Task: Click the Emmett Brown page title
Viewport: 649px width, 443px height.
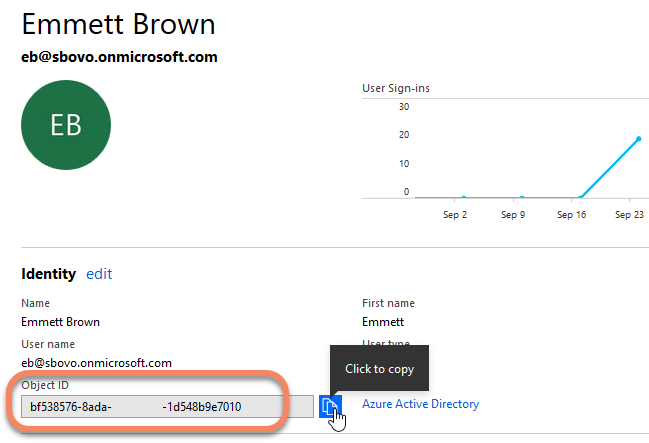Action: pyautogui.click(x=118, y=24)
